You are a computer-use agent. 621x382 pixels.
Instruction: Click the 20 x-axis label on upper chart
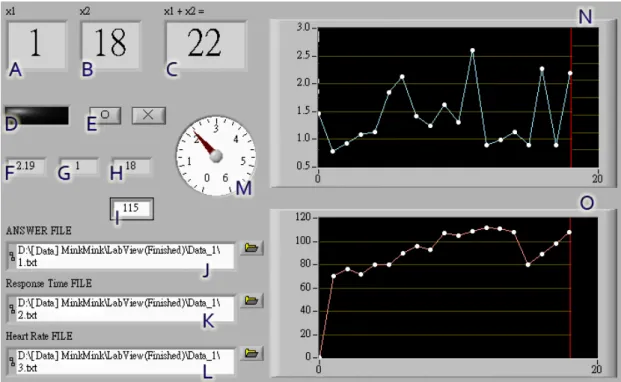coord(597,179)
